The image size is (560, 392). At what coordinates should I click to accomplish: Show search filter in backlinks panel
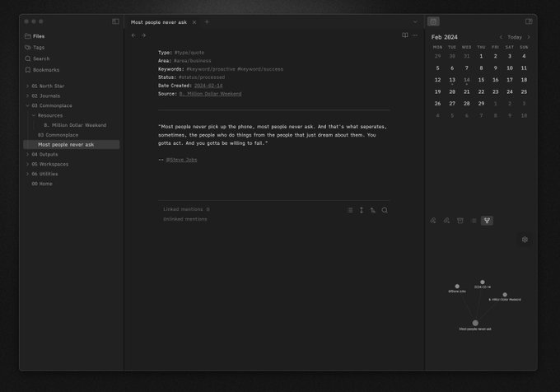click(385, 210)
